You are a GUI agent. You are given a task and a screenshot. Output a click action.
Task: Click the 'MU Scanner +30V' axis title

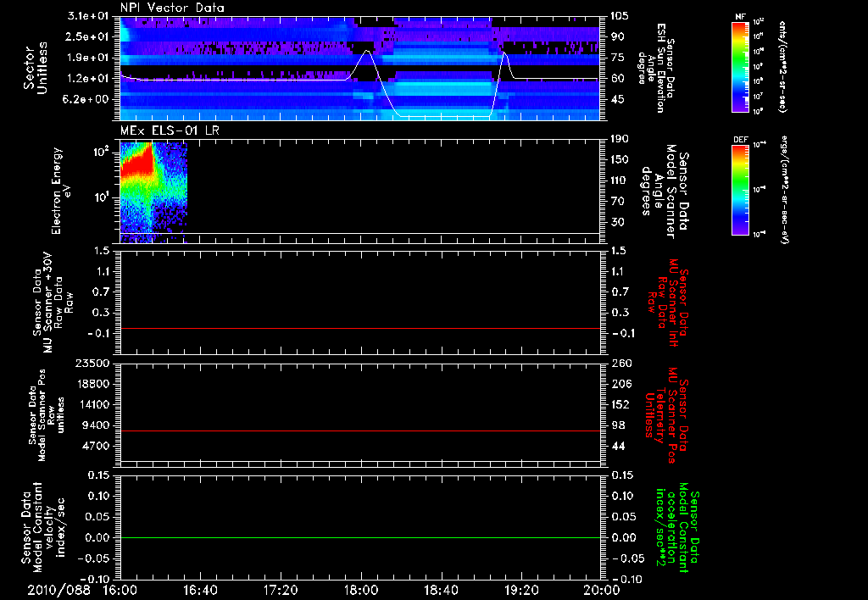[53, 302]
